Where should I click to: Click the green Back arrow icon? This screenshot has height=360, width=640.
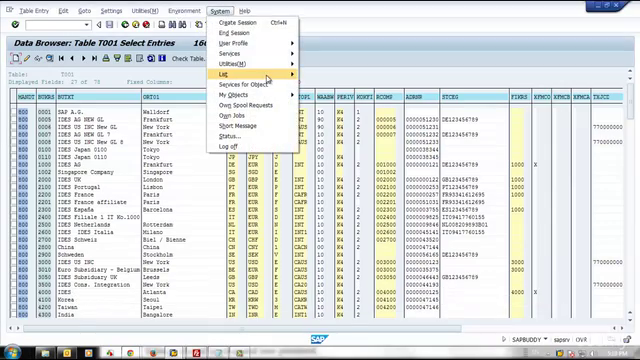[x=125, y=24]
